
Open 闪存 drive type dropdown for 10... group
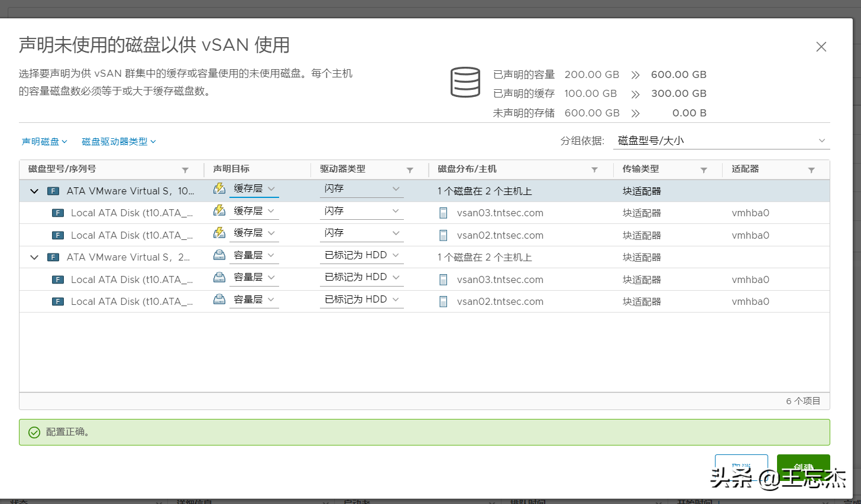[x=362, y=188]
